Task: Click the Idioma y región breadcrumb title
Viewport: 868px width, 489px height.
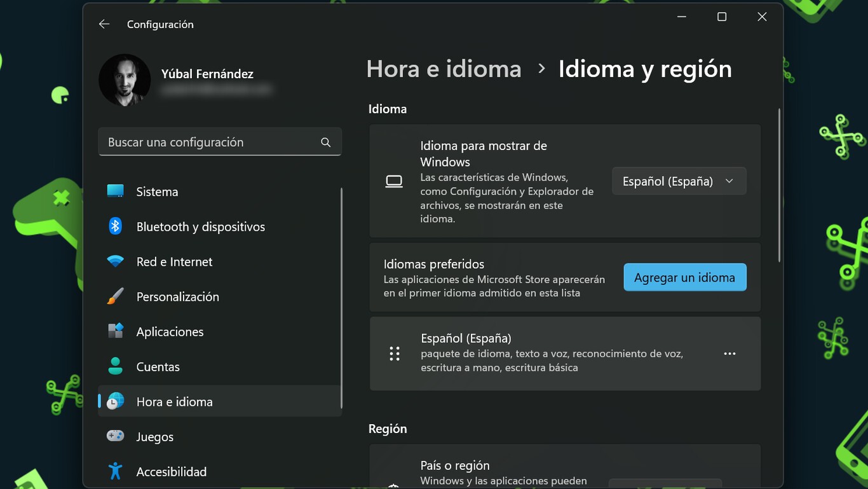Action: tap(644, 69)
